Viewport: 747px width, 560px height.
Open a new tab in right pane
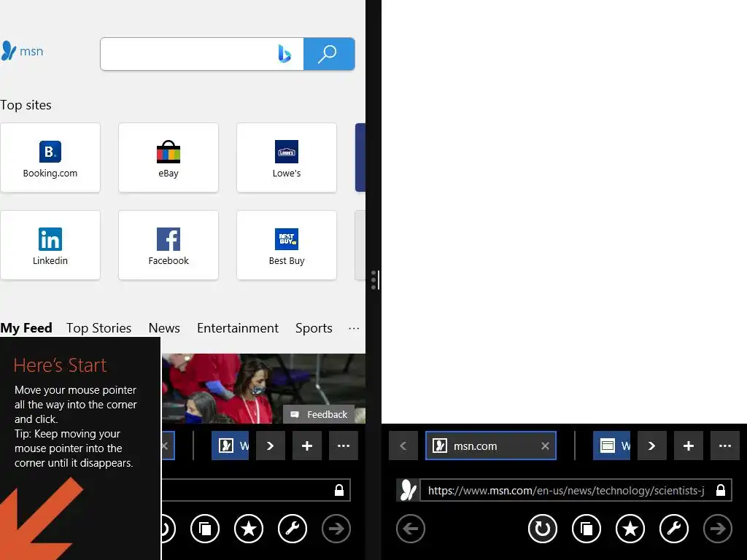pos(689,446)
